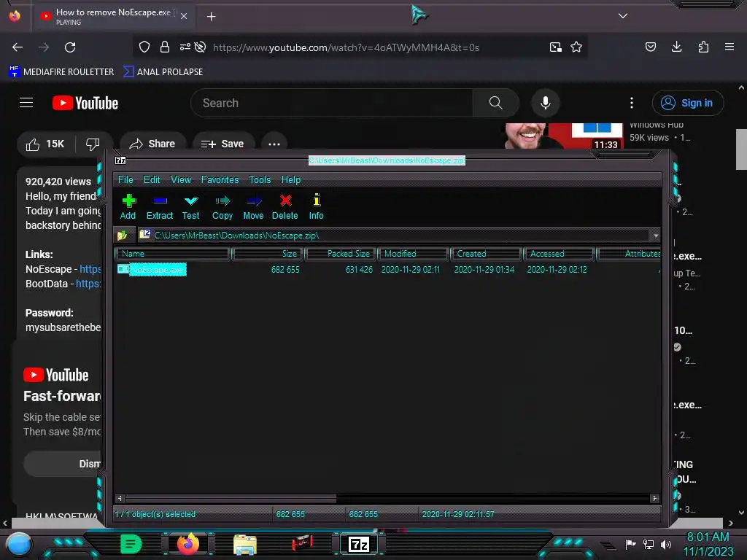The image size is (747, 560).
Task: Open the MEDIAFIRE ROULETTER bookmark
Action: tap(61, 72)
